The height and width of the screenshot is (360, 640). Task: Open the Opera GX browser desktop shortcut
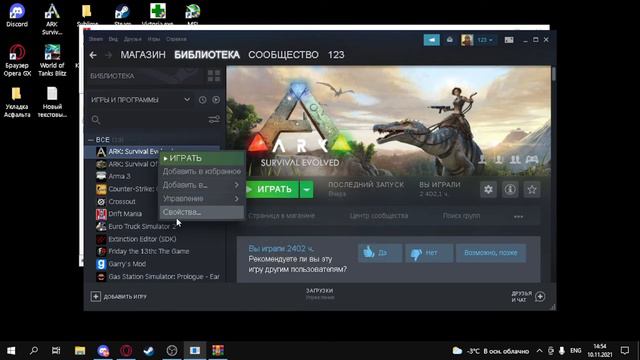click(x=17, y=60)
